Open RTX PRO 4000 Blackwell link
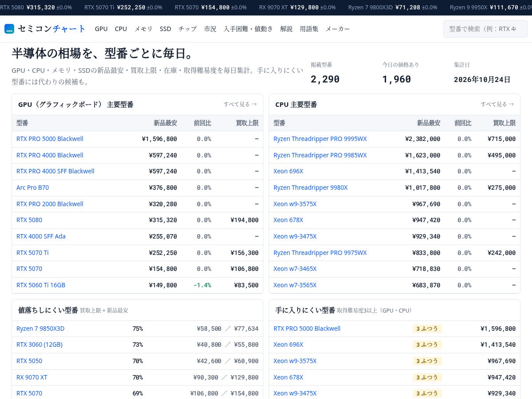This screenshot has width=532, height=399. pos(50,155)
